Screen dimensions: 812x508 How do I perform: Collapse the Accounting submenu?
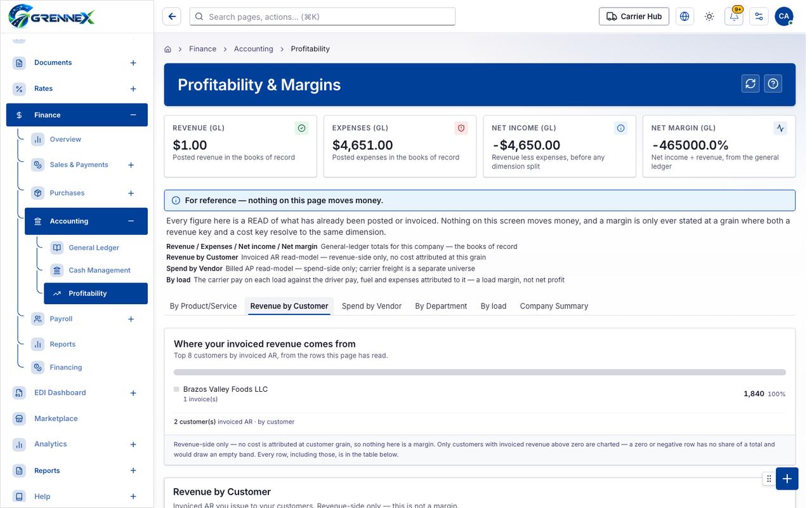coord(131,221)
